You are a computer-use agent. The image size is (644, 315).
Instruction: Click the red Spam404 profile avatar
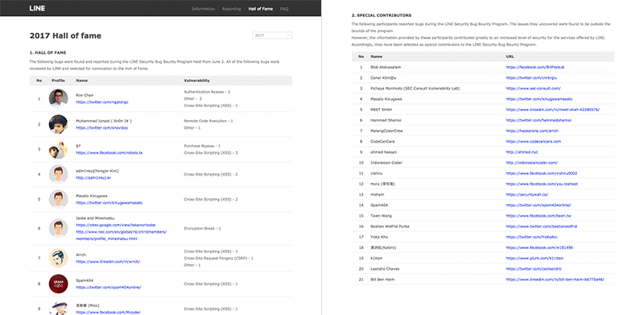point(58,284)
